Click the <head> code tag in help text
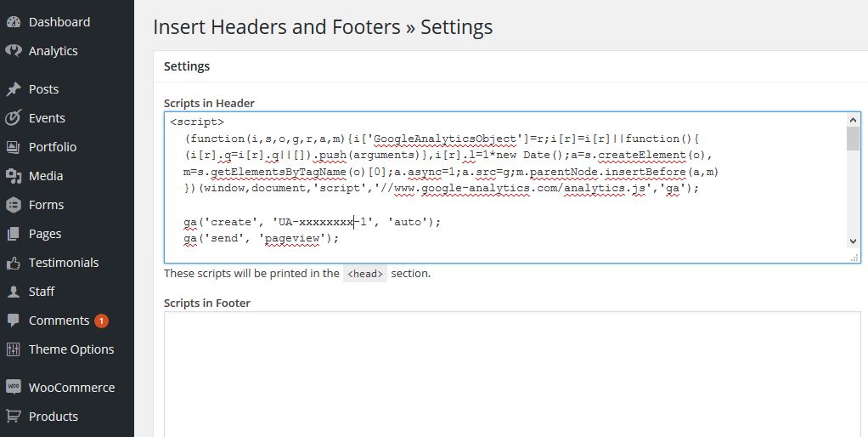The image size is (868, 437). coord(365,274)
